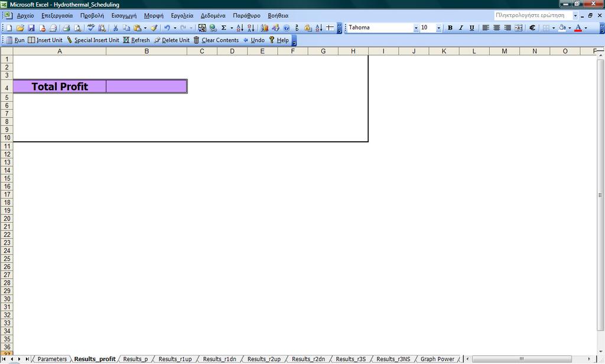Click the Run button
Screen dimensions: 605x364
tap(15, 40)
